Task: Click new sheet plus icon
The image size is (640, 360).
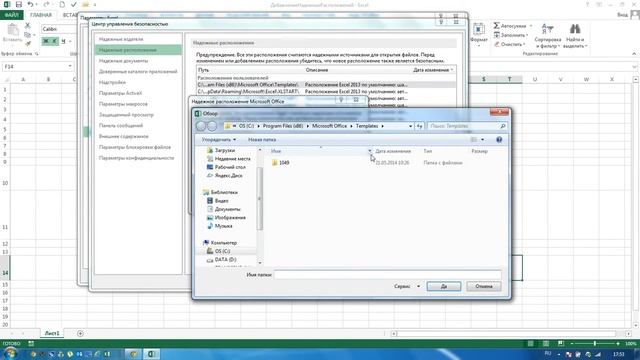Action: pos(80,333)
